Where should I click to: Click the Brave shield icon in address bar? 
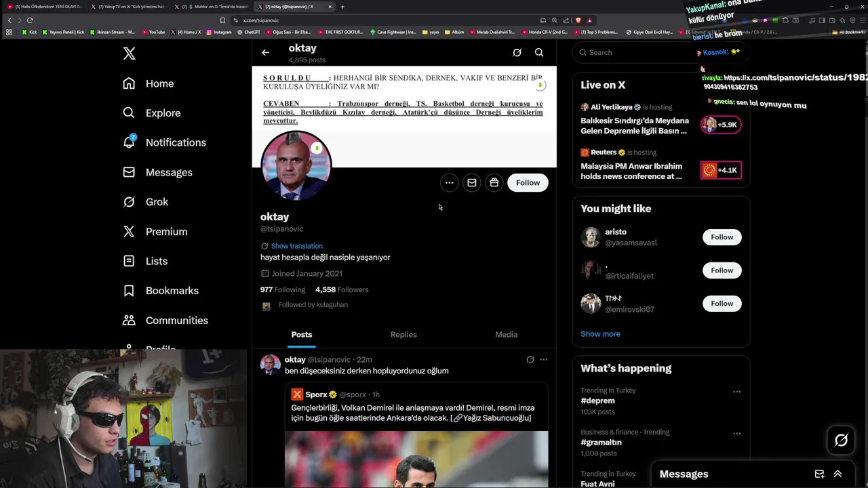pos(578,20)
